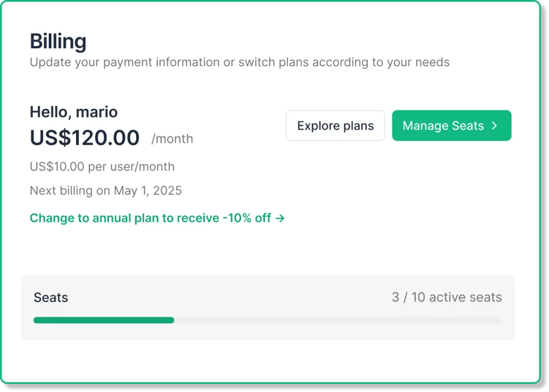Click the rounded left end of the green seats bar
This screenshot has height=392, width=549.
tap(36, 320)
